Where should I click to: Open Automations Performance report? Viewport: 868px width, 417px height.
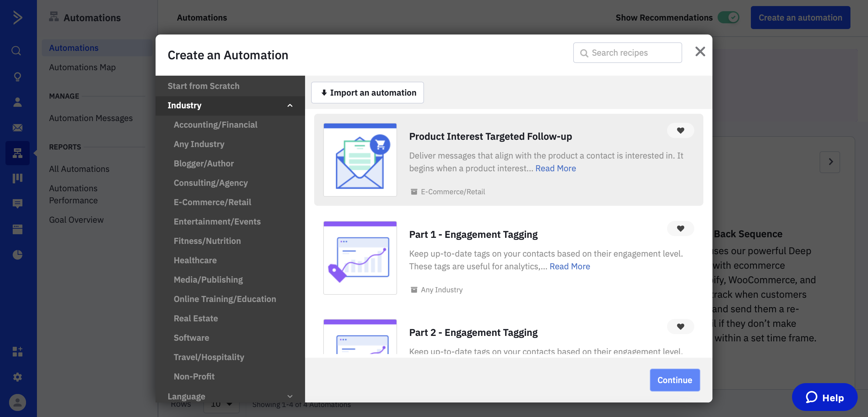click(x=73, y=194)
